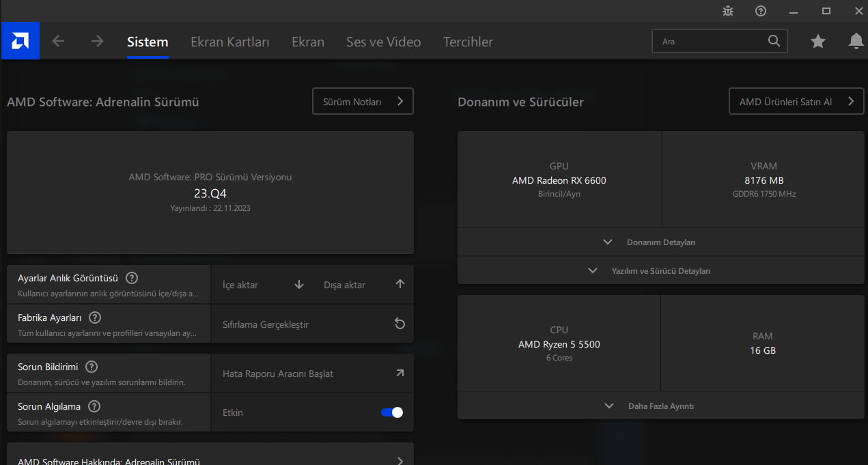
Task: Click Donanım ve Sürücüler heading
Action: (x=520, y=102)
